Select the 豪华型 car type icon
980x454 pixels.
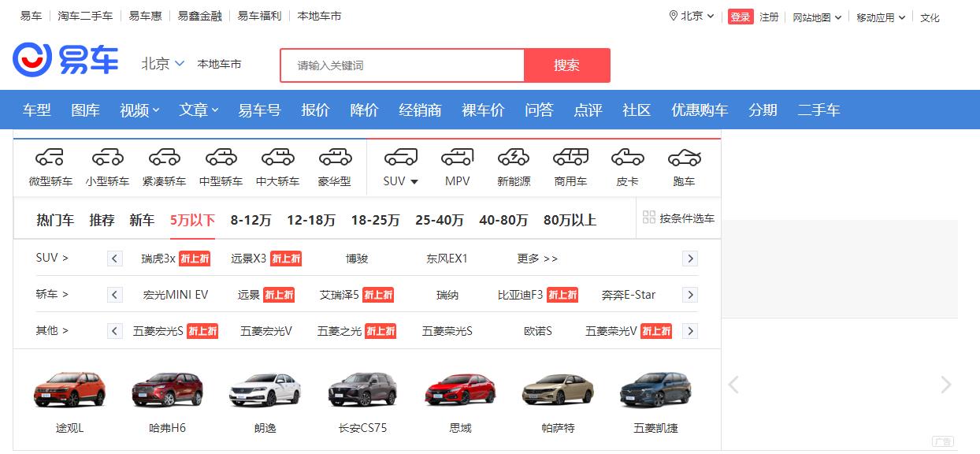pos(335,157)
